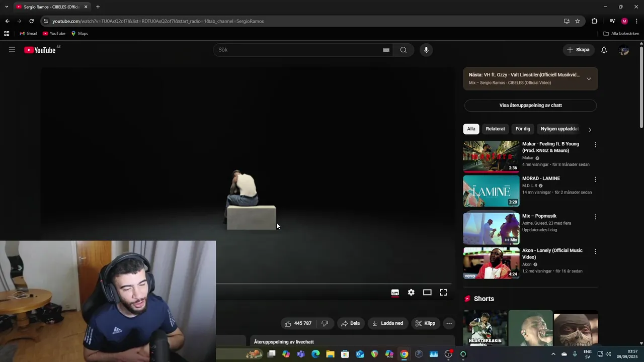Viewport: 644px width, 362px height.
Task: Open Microsoft Teams from the taskbar
Action: (x=301, y=354)
